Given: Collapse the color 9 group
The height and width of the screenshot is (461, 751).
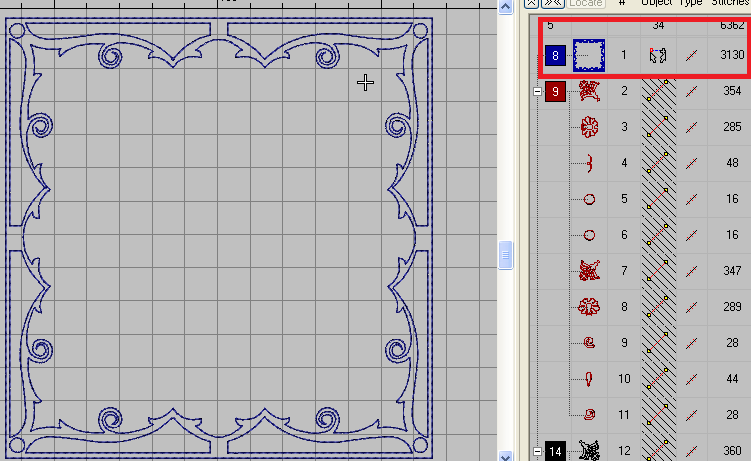Looking at the screenshot, I should point(539,92).
